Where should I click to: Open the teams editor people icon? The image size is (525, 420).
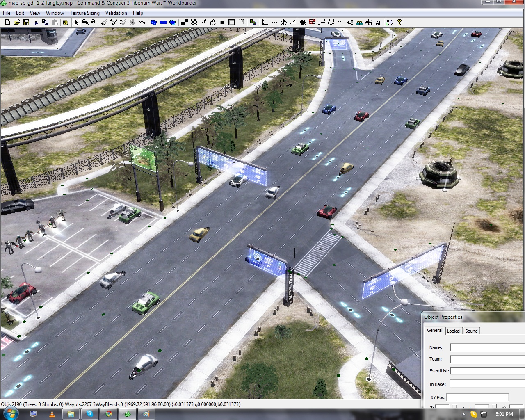click(x=359, y=22)
